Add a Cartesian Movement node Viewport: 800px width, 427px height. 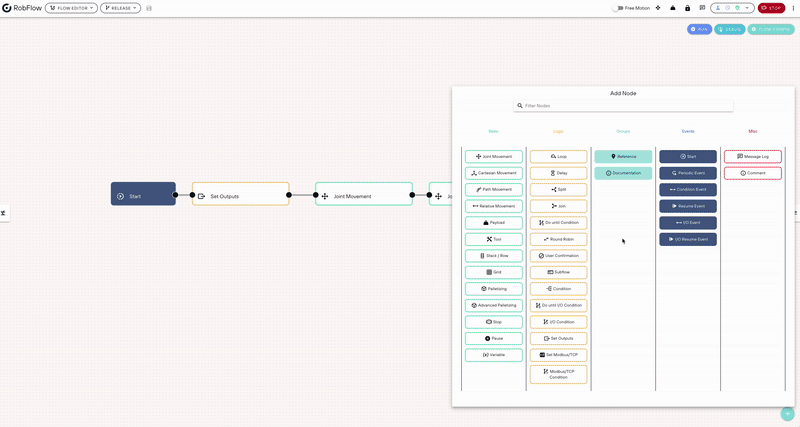click(x=494, y=173)
